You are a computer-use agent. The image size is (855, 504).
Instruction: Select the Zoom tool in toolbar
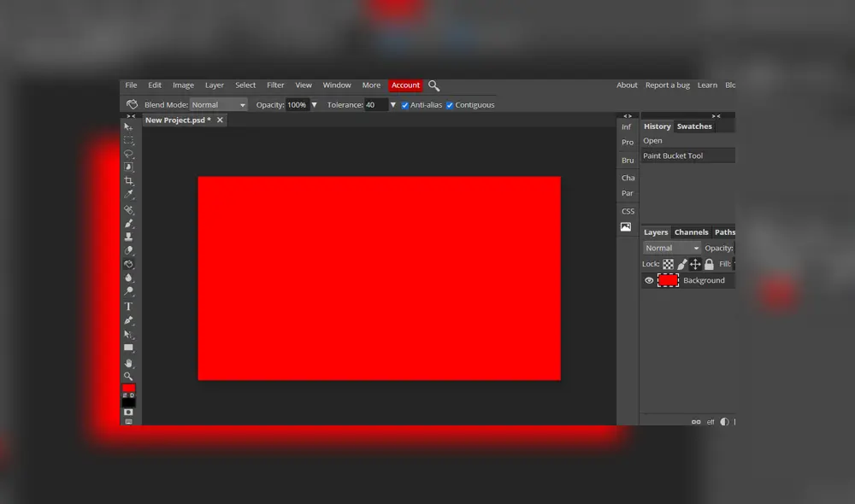[128, 376]
